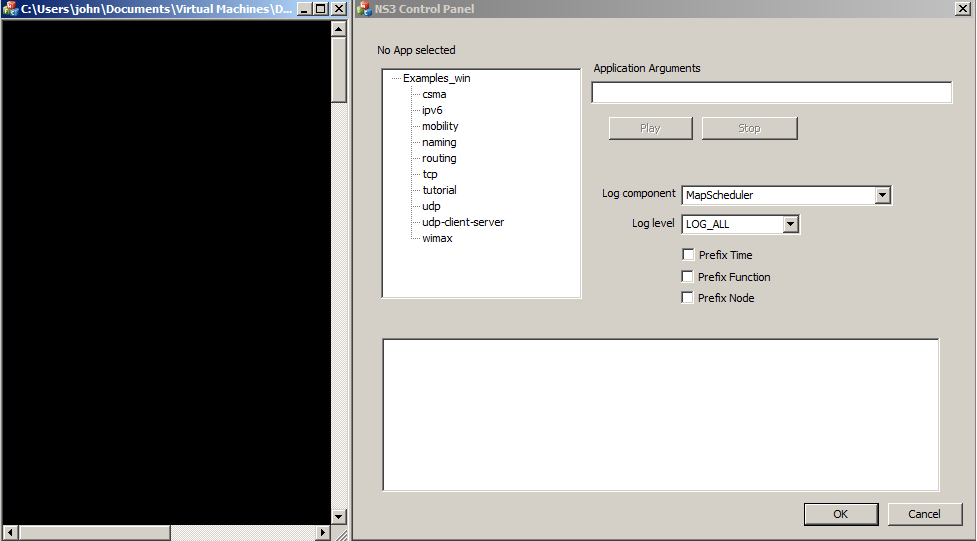Screen dimensions: 977x541
Task: Click the Stop button
Action: point(750,128)
